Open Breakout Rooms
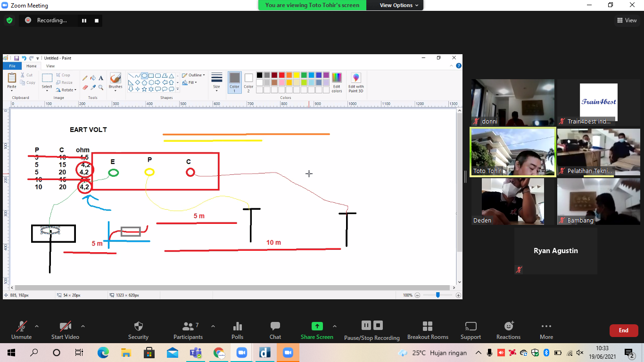The image size is (644, 362). (428, 330)
